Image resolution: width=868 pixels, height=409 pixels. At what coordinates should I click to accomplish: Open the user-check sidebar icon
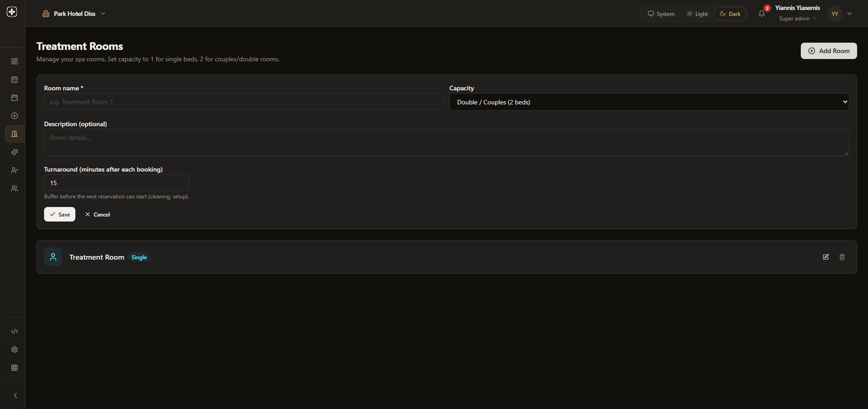click(x=15, y=170)
